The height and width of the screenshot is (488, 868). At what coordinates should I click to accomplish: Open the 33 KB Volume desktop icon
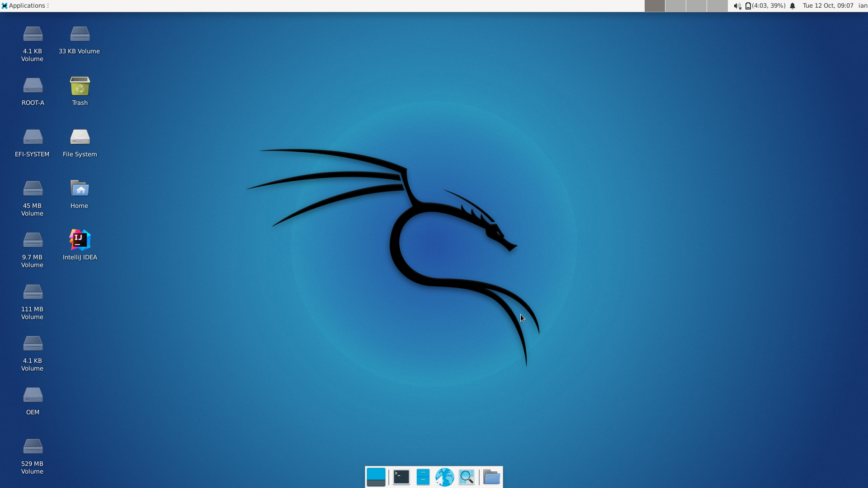[x=80, y=40]
